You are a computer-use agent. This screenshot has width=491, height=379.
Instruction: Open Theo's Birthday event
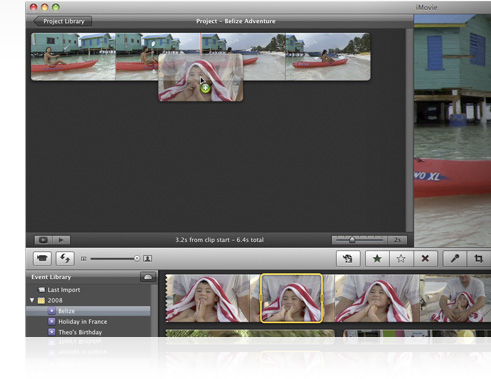(80, 332)
